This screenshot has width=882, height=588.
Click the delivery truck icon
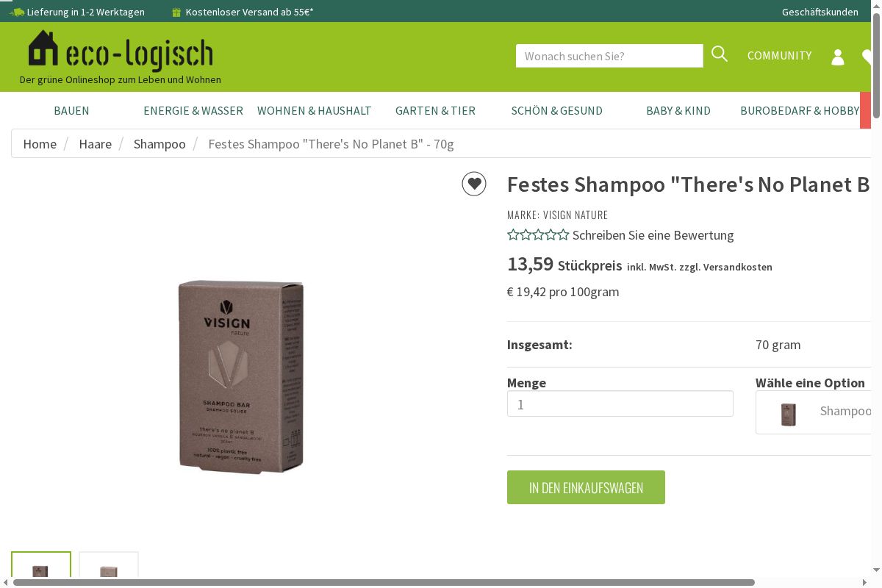click(16, 12)
